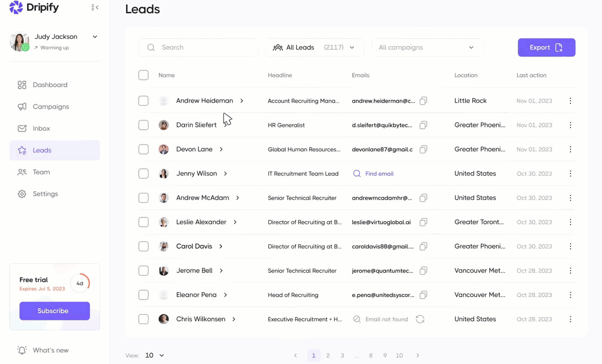Click the Dripify logo
The width and height of the screenshot is (602, 364).
point(34,7)
